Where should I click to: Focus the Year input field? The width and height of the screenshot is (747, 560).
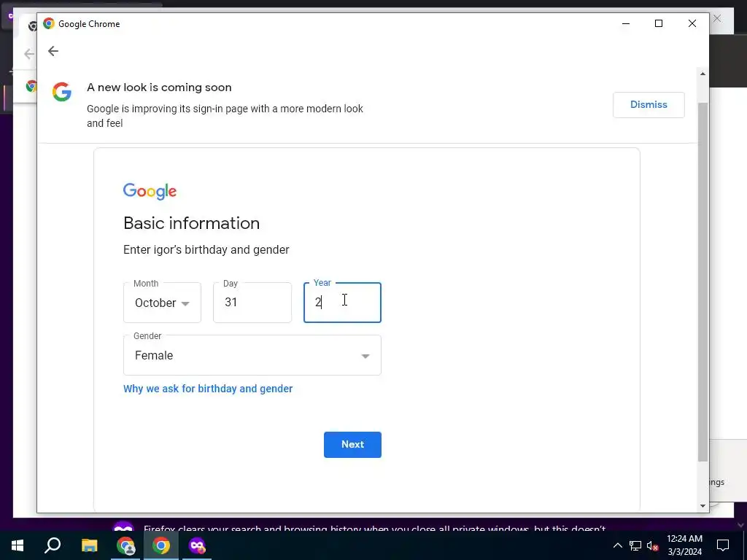[342, 303]
